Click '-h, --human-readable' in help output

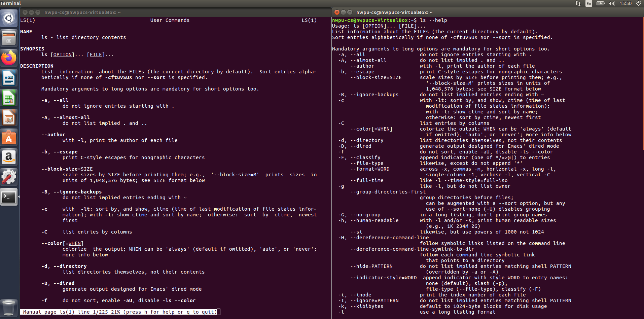(368, 220)
